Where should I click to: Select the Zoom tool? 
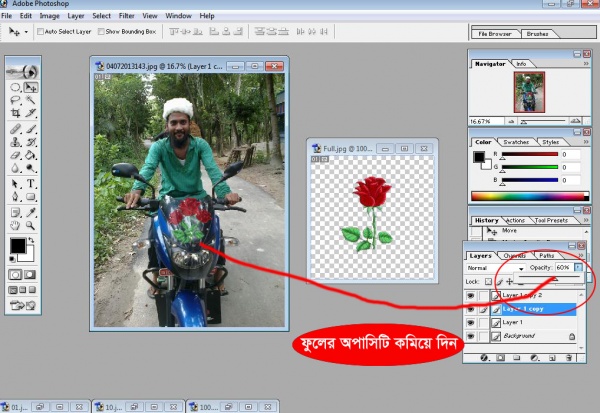click(x=31, y=225)
